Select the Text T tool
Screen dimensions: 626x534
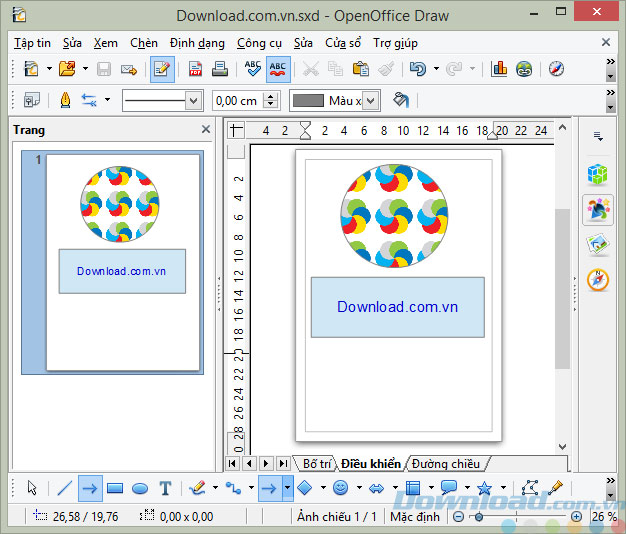[x=165, y=488]
